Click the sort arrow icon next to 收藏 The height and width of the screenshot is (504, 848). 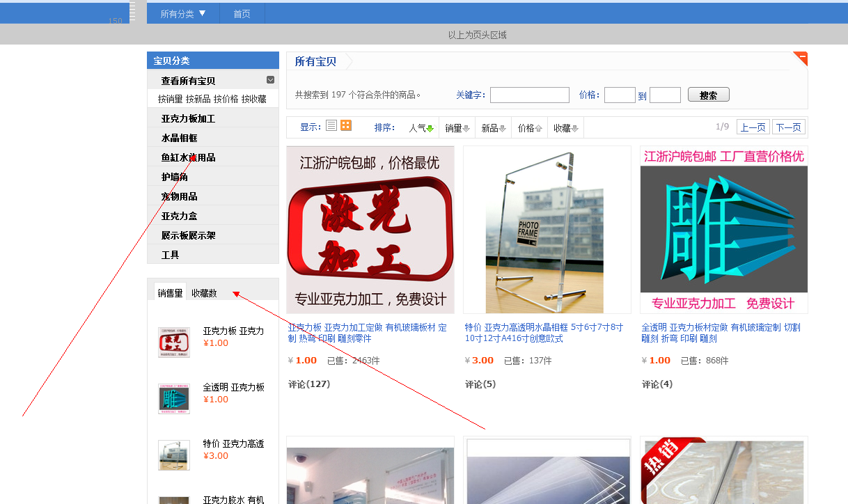574,127
